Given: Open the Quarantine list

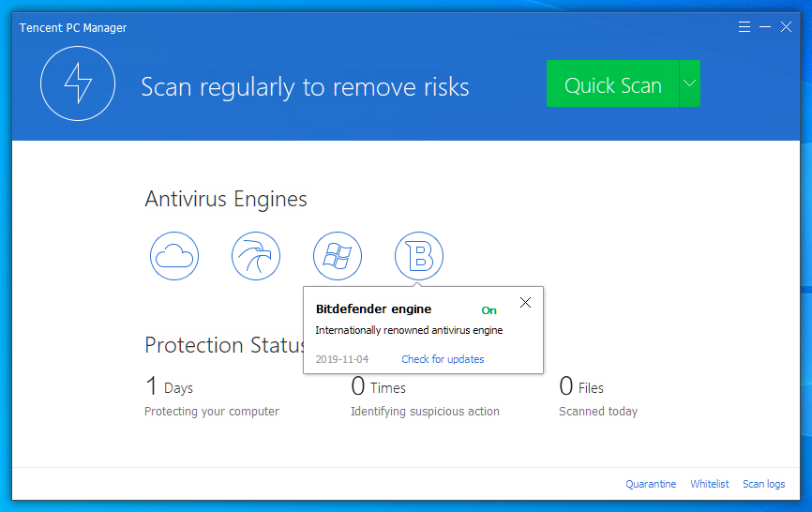Looking at the screenshot, I should point(651,484).
